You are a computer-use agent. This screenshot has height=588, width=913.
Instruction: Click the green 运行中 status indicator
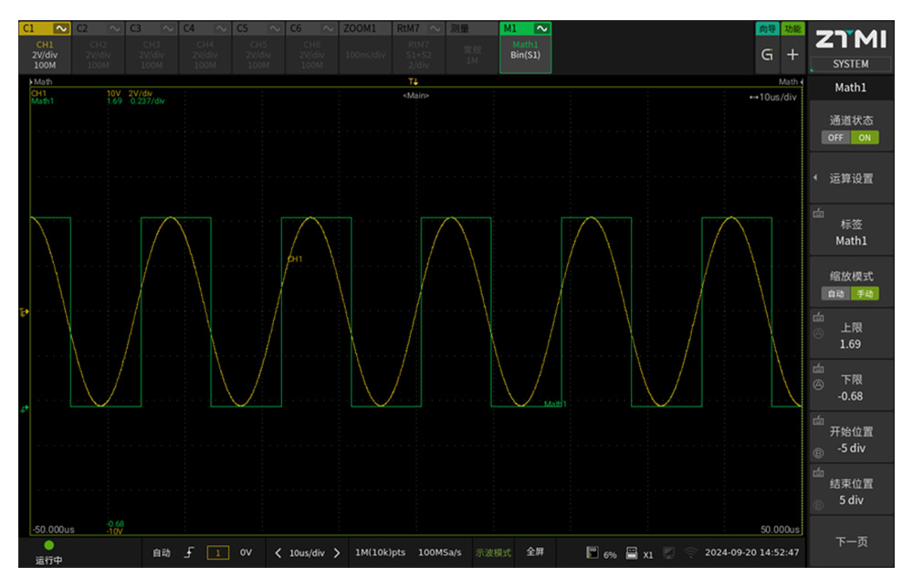[x=49, y=545]
